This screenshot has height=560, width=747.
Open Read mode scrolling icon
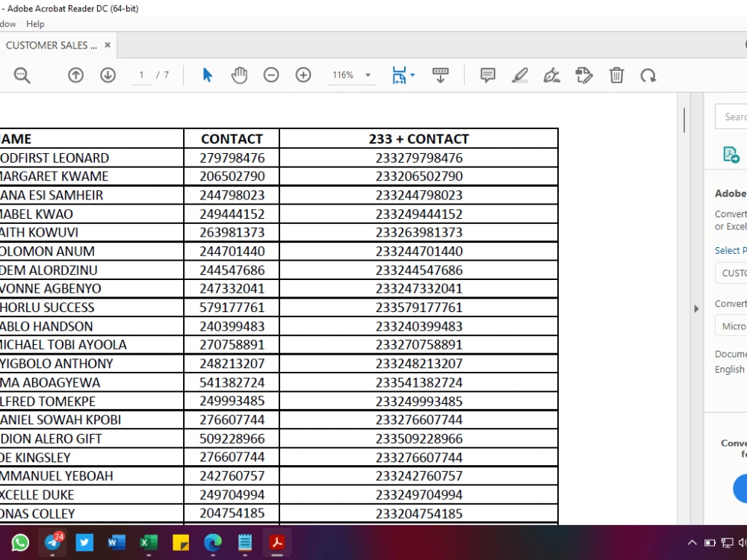coord(440,75)
